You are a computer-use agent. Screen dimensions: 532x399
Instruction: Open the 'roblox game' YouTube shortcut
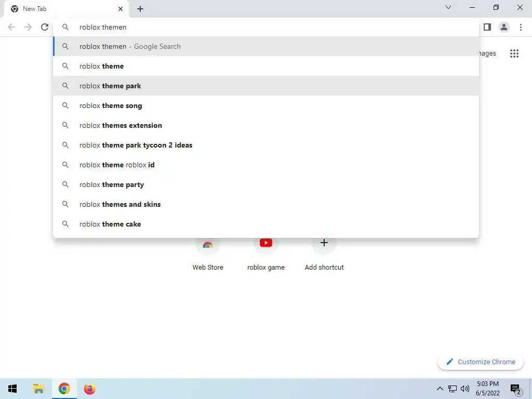pos(266,255)
